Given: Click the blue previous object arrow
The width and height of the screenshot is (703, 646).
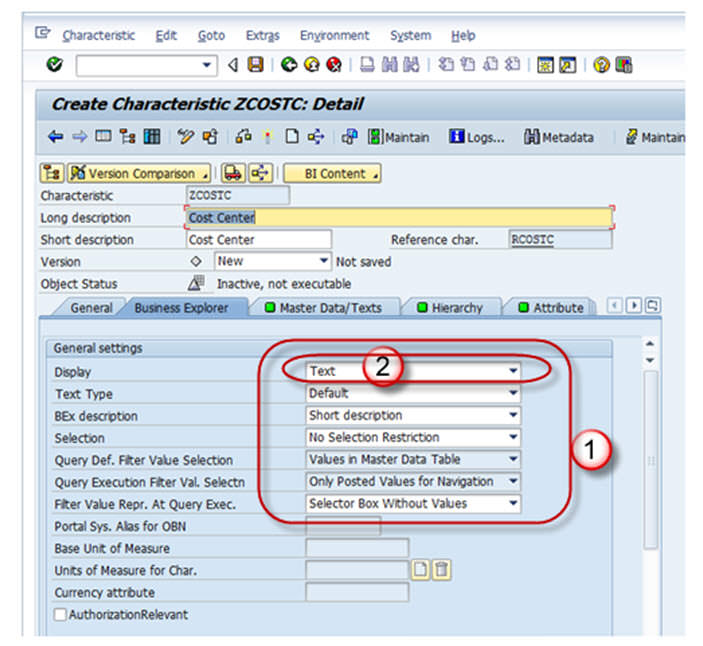Looking at the screenshot, I should click(55, 137).
